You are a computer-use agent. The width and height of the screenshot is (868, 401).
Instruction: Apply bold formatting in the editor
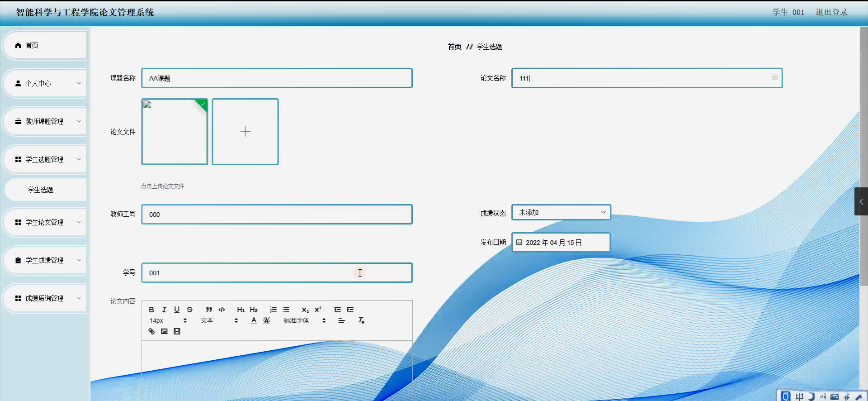tap(151, 310)
